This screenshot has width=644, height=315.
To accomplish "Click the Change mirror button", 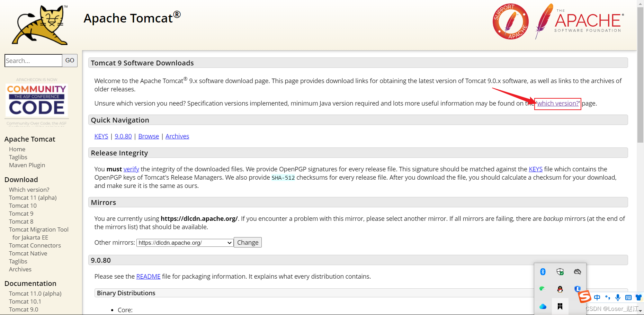I will click(x=248, y=242).
